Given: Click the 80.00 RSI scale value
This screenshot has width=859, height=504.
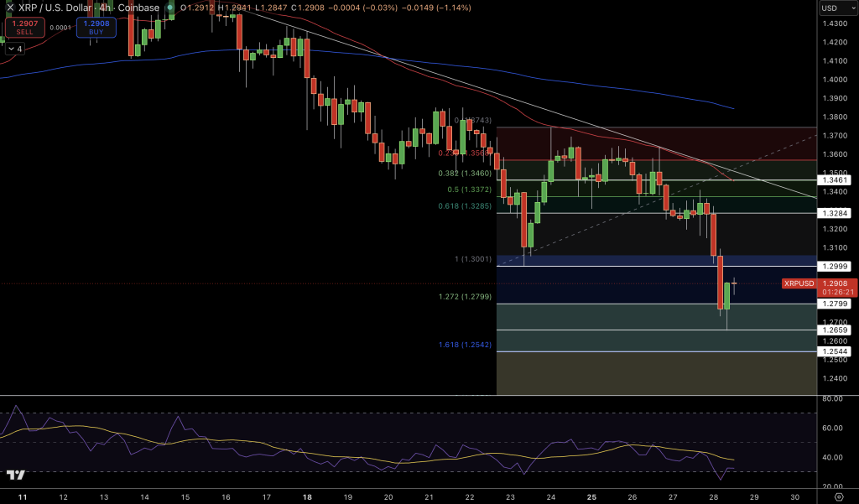Looking at the screenshot, I should (832, 399).
